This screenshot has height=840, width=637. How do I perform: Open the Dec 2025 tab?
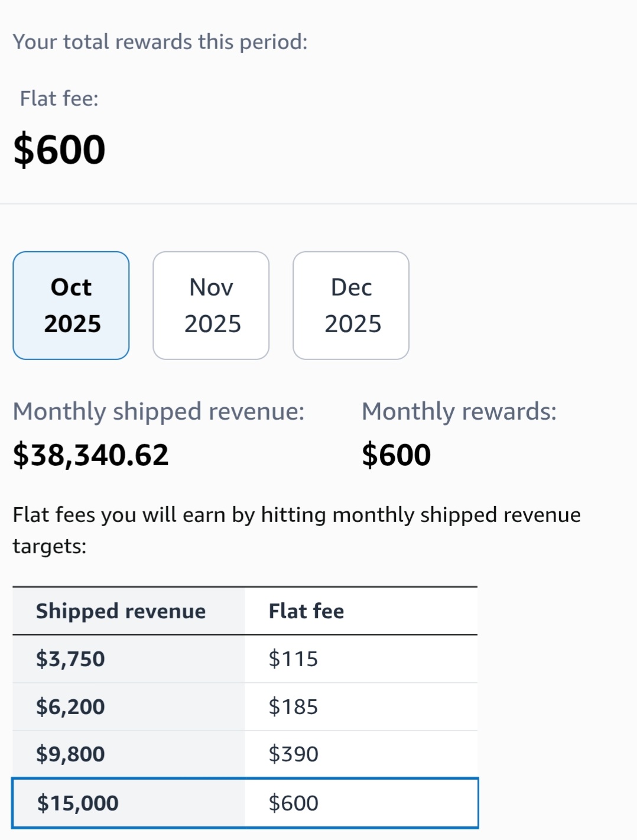pos(351,306)
